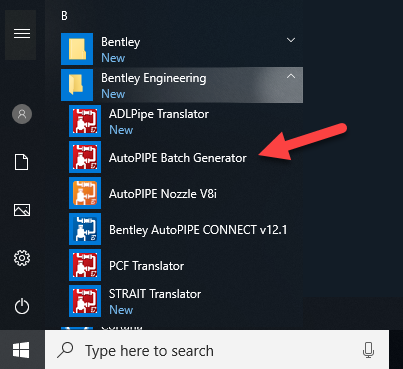Viewport: 403px width, 369px height.
Task: Launch blue Bentley AutoPIPE CONNECT v12.1 icon
Action: pos(85,229)
